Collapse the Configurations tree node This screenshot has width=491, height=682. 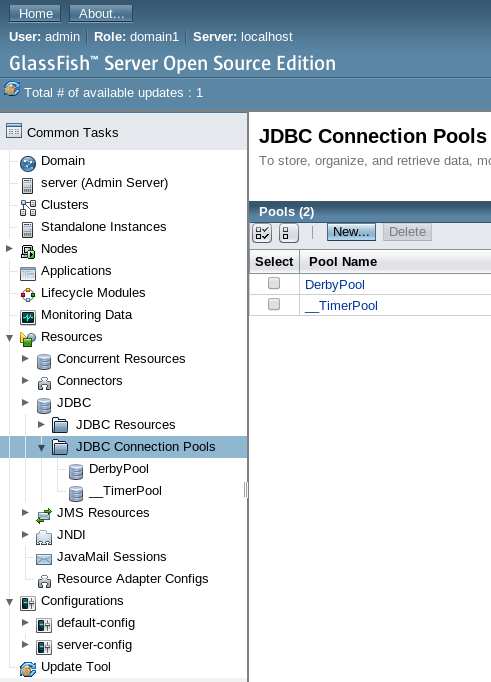9,602
